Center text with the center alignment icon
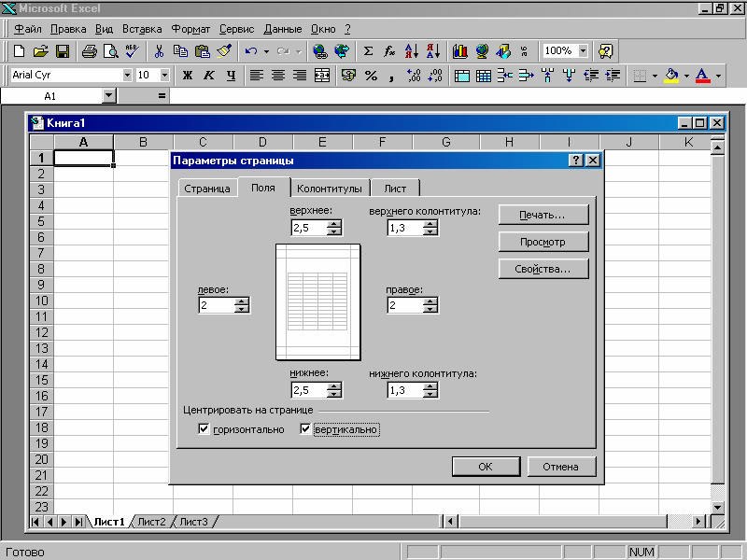747x560 pixels. 278,76
